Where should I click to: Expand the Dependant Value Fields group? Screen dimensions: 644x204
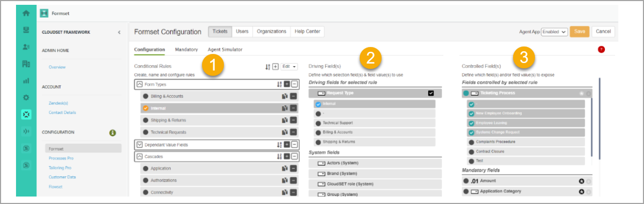point(140,145)
